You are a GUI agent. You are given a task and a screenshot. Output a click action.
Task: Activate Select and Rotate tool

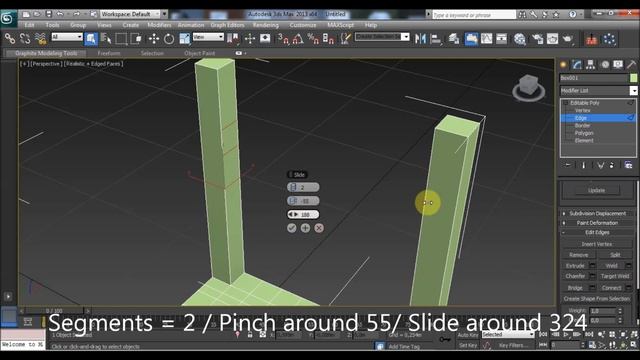click(x=169, y=39)
